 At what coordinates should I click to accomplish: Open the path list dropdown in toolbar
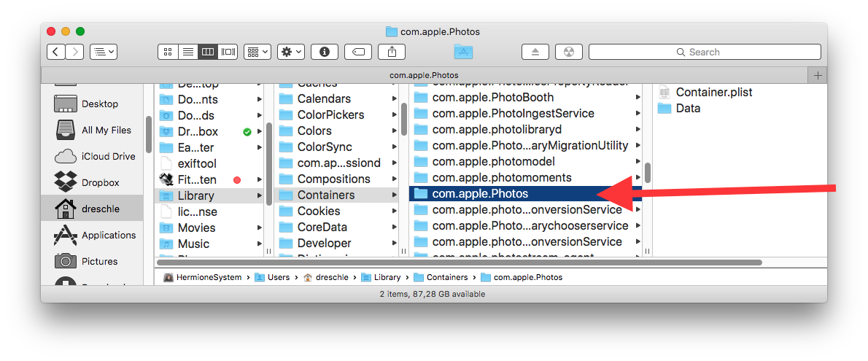[104, 52]
